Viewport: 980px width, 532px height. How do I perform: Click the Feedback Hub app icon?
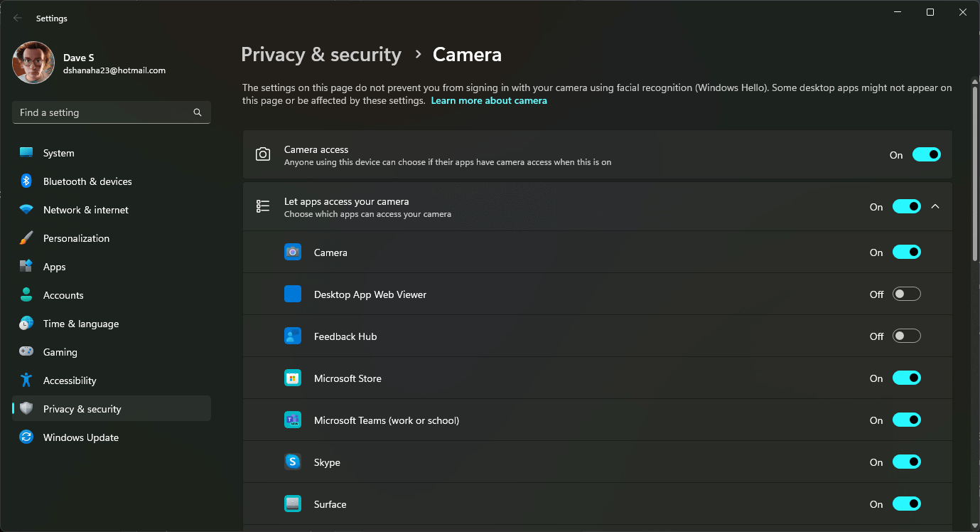click(293, 336)
